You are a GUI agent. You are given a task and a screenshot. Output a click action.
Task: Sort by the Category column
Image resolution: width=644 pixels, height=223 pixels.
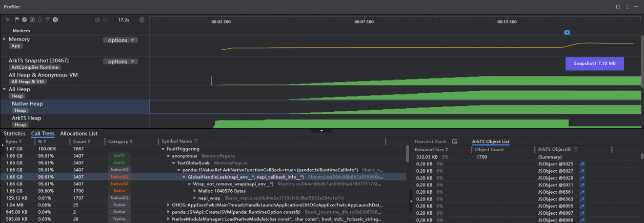point(121,141)
